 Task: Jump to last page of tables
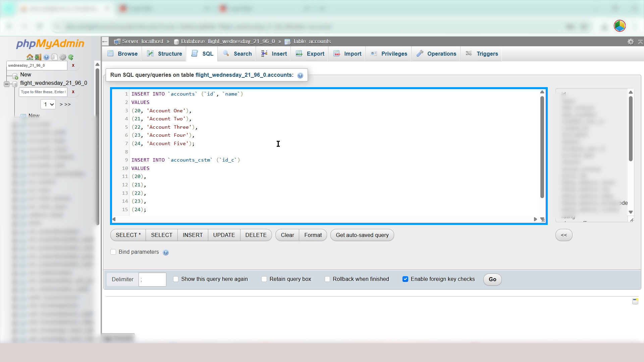(67, 104)
